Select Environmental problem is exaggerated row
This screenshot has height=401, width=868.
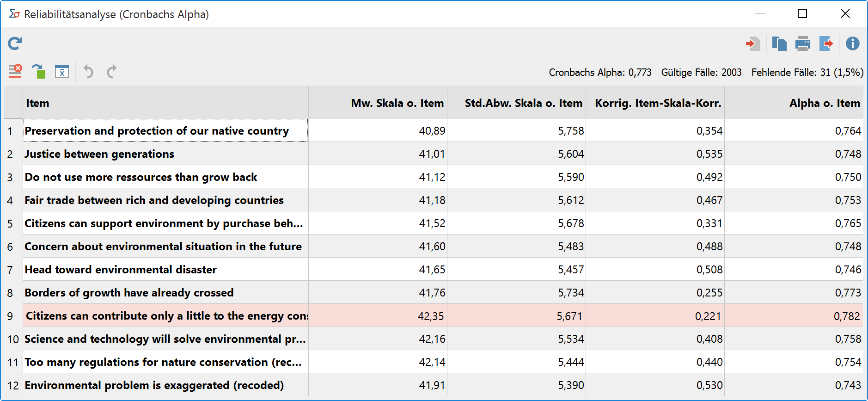click(434, 385)
